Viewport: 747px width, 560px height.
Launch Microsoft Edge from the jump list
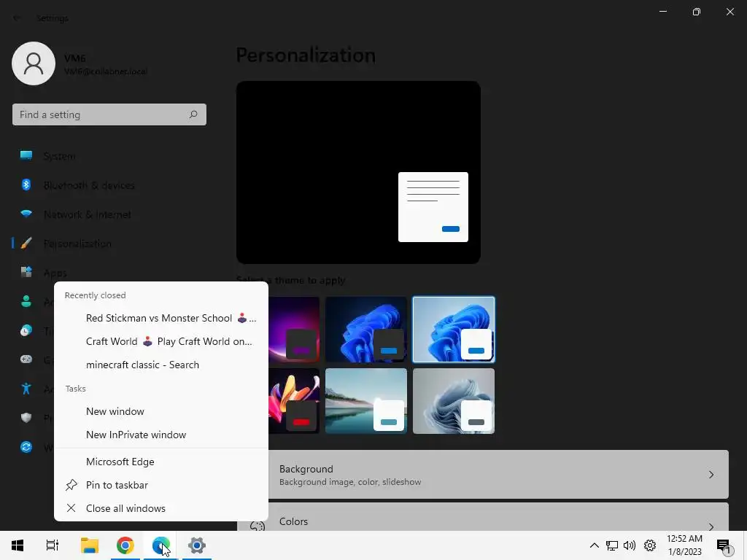[161, 462]
